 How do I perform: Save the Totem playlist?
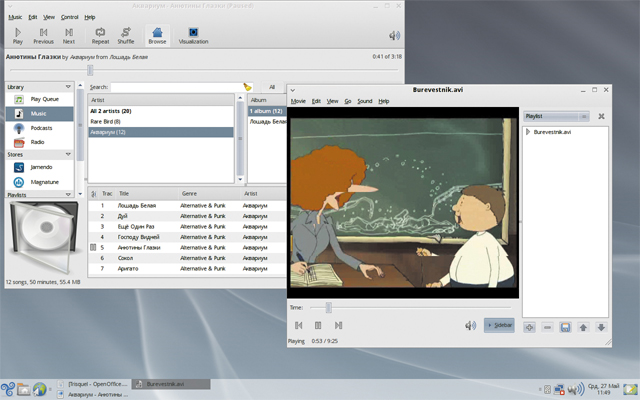(x=565, y=327)
